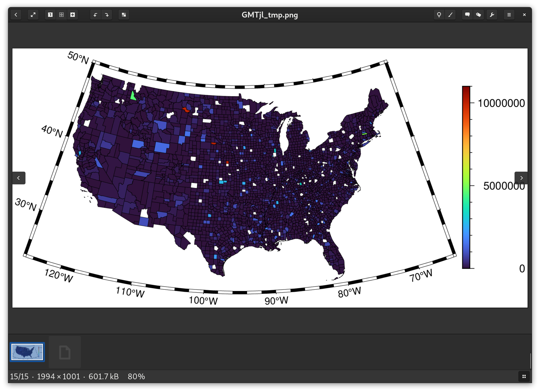Screen dimensions: 540x392
Task: Close the image viewer window
Action: 524,15
